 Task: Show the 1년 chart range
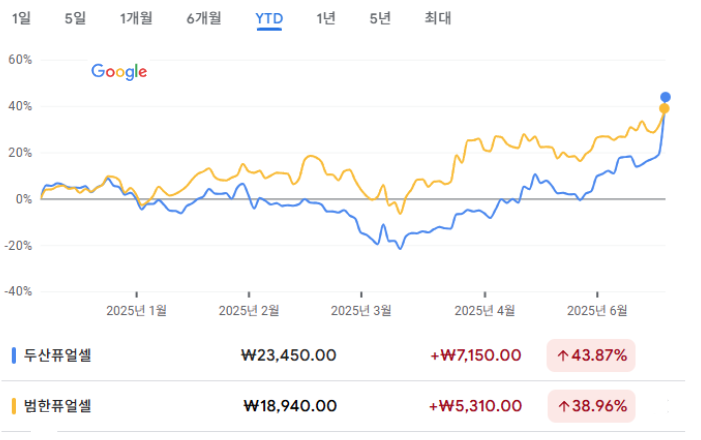(326, 18)
